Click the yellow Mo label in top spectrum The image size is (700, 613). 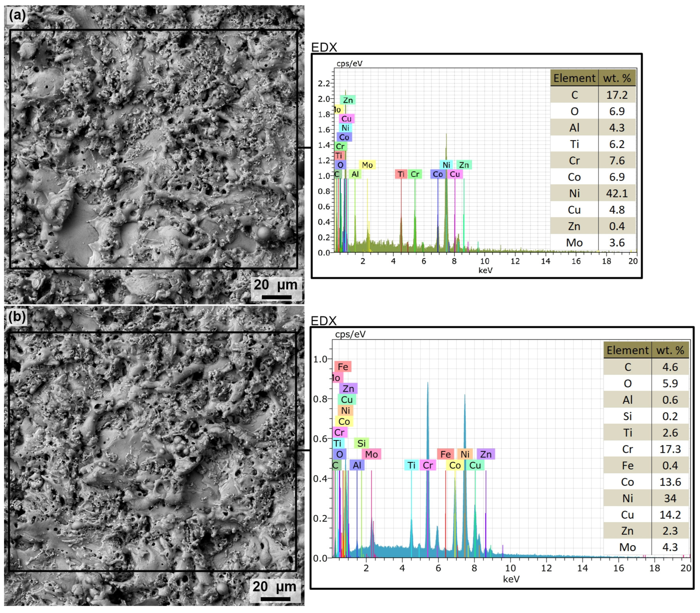pos(367,165)
